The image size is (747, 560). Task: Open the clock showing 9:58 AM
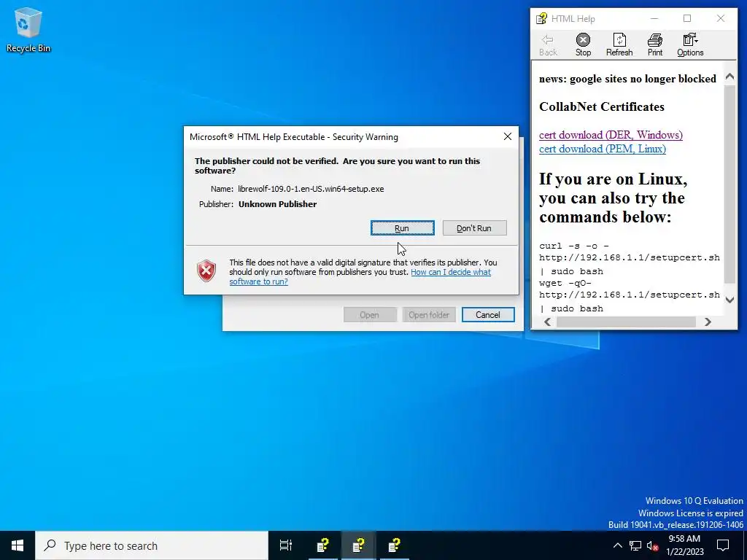(684, 545)
